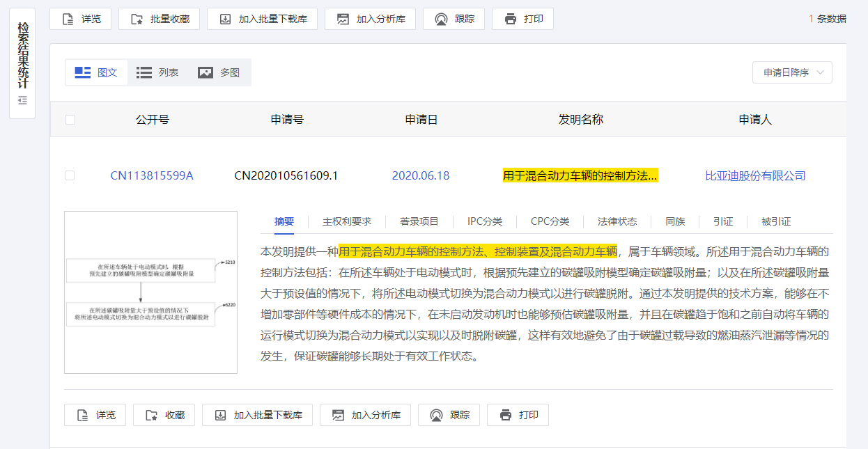The width and height of the screenshot is (868, 449).
Task: Switch to 多图 image grid view
Action: pos(219,72)
